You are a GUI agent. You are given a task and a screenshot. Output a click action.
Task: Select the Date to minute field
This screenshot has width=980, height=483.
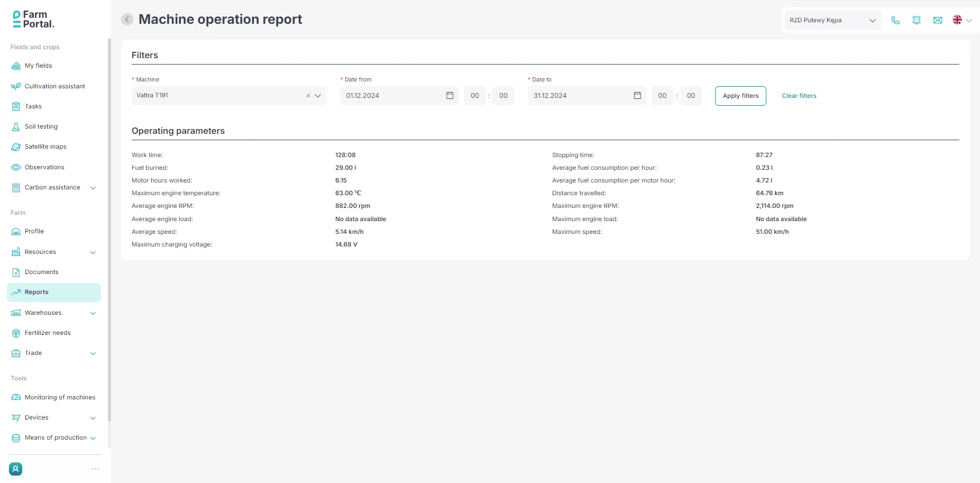[691, 96]
